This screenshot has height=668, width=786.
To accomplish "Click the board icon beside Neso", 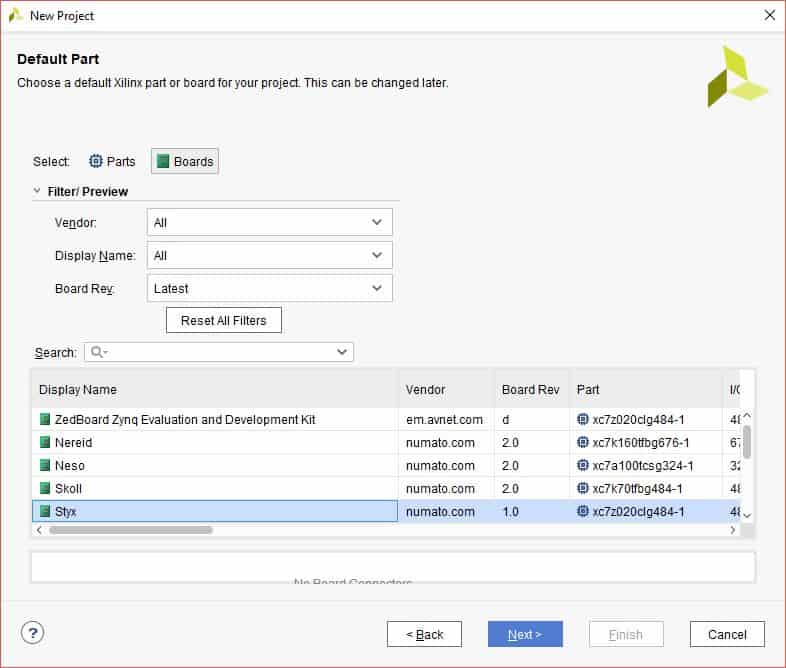I will tap(45, 465).
